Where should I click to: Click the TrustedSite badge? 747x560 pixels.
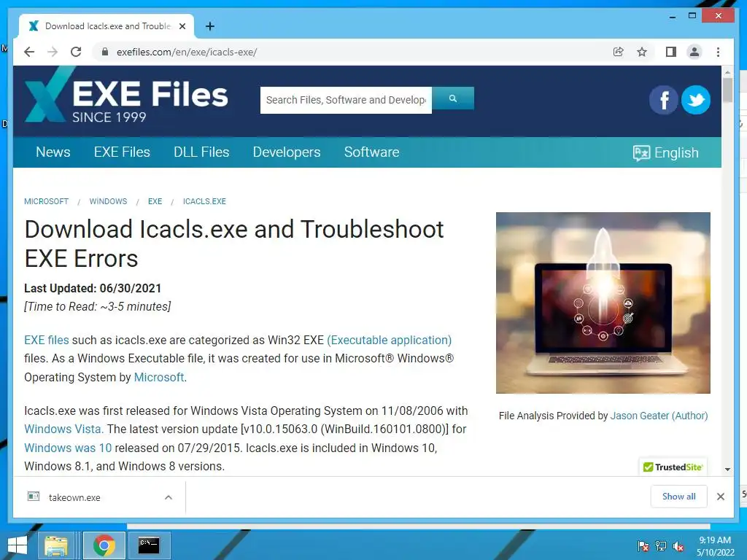pos(673,467)
